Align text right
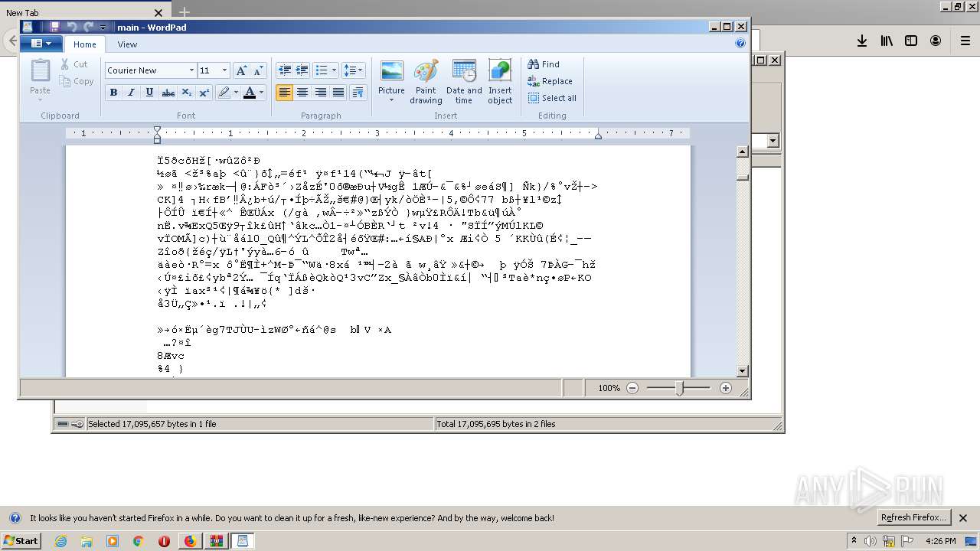The width and height of the screenshot is (980, 551). [x=320, y=93]
